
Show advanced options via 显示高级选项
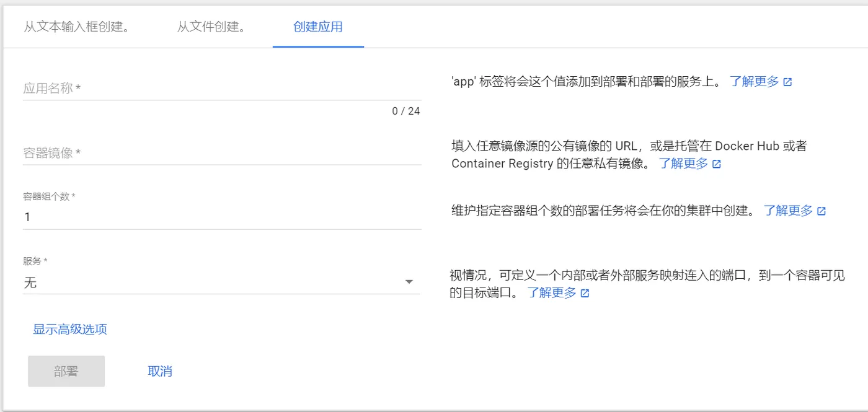pyautogui.click(x=70, y=329)
